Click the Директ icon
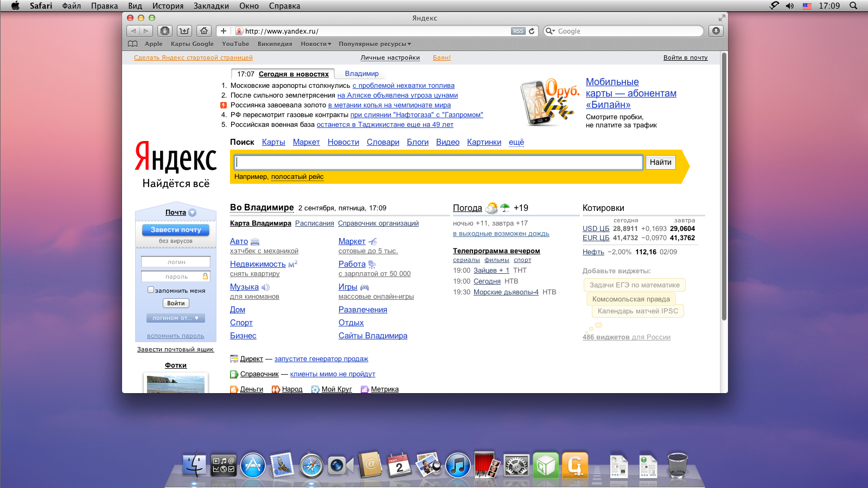Screen dimensions: 868x488 234,359
